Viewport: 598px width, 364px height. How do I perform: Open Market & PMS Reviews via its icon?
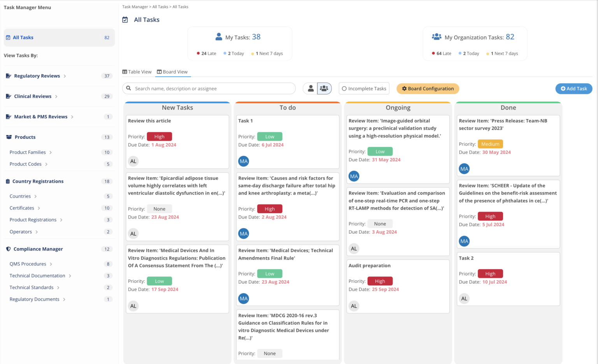[9, 117]
